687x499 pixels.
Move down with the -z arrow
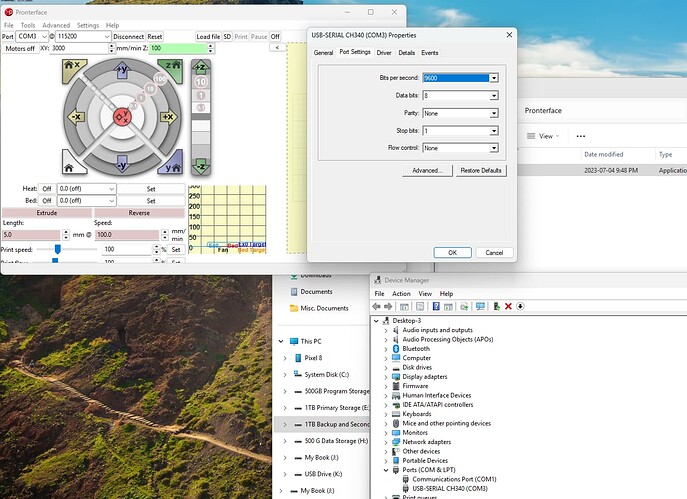pos(200,166)
